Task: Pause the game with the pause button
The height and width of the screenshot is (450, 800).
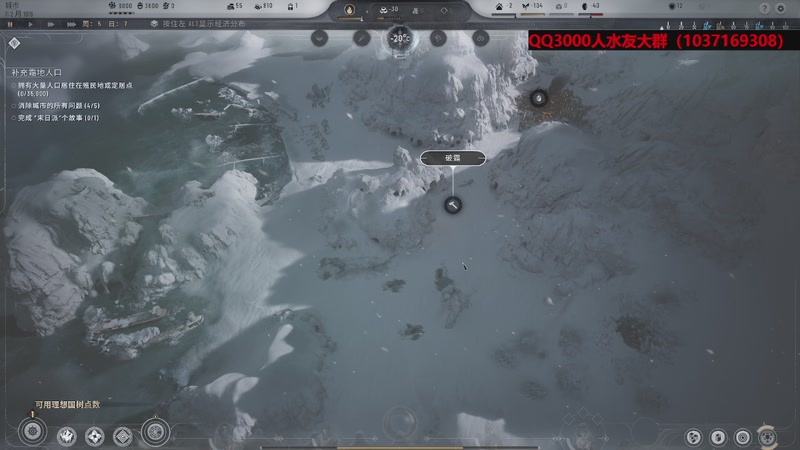Action: [10, 24]
